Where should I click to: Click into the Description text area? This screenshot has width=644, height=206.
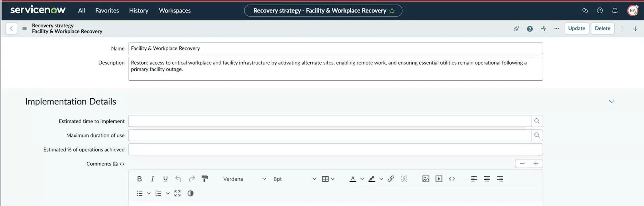tap(335, 69)
